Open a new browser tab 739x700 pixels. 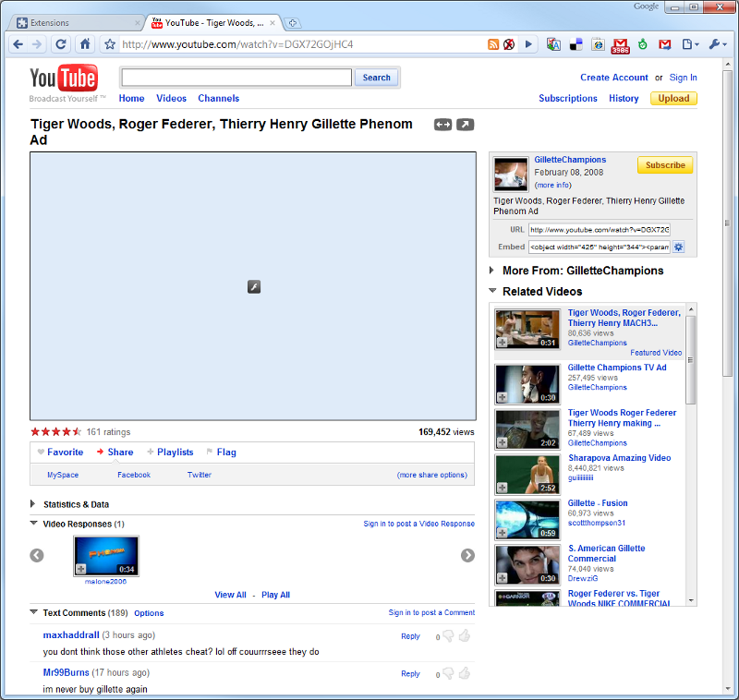tap(292, 22)
